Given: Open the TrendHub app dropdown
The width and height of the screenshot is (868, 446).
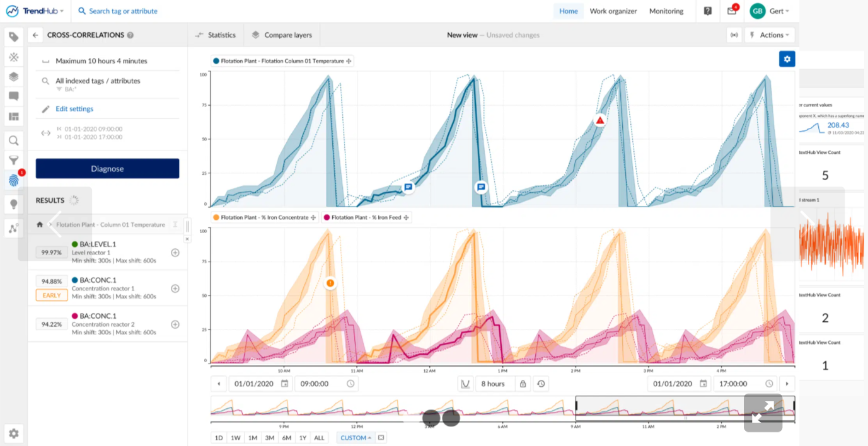Looking at the screenshot, I should 35,11.
